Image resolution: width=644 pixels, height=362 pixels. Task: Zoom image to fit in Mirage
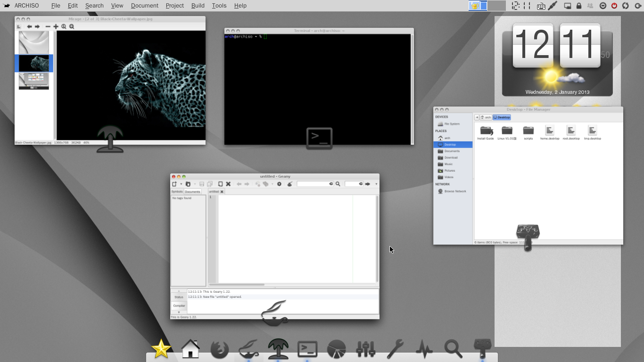[72, 26]
